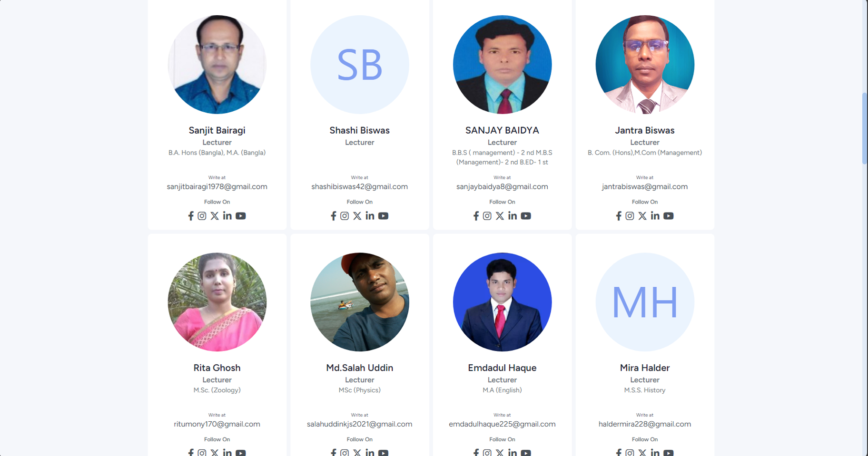Select the SB avatar placeholder
Image resolution: width=868 pixels, height=456 pixels.
(360, 65)
